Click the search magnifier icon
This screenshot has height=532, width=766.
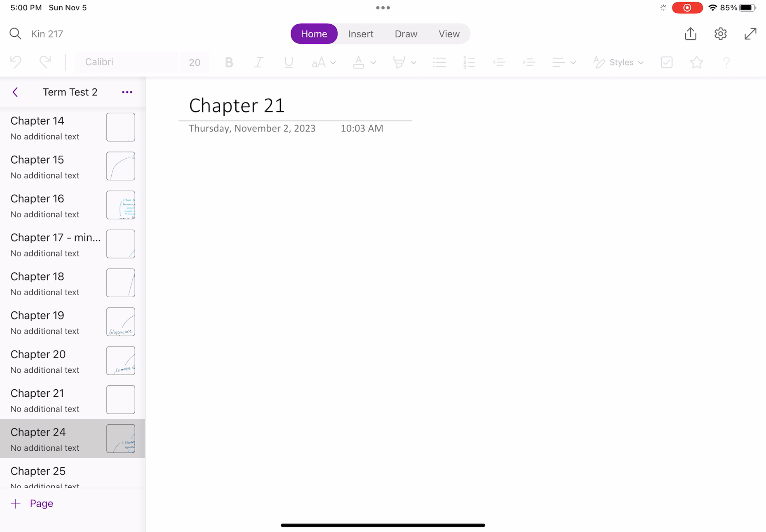(x=15, y=34)
